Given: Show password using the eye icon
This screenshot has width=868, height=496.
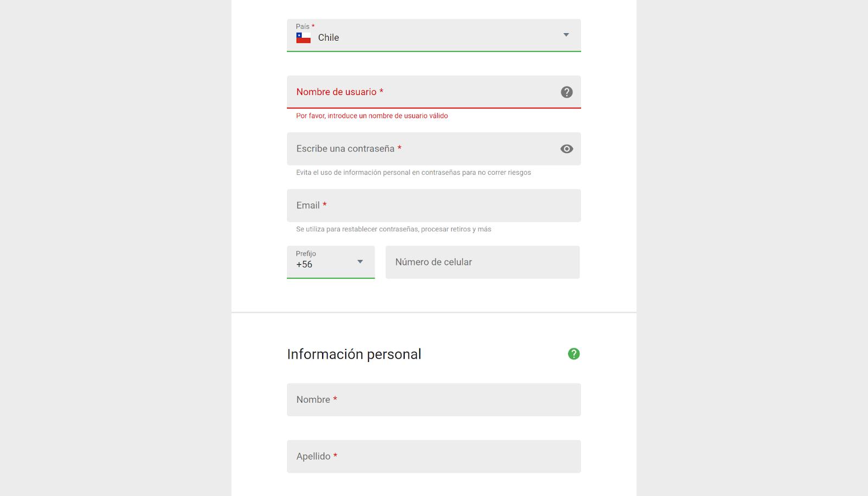Looking at the screenshot, I should tap(566, 149).
